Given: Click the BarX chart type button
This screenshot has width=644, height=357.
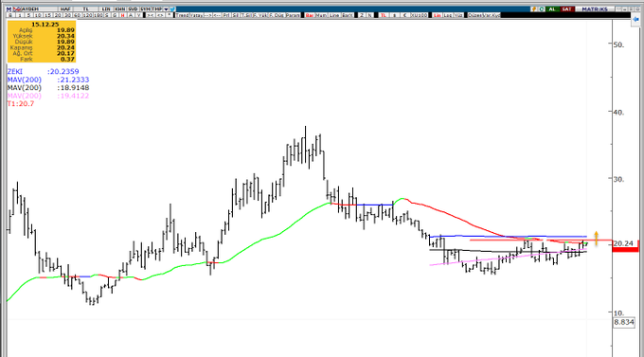Looking at the screenshot, I should [x=348, y=15].
